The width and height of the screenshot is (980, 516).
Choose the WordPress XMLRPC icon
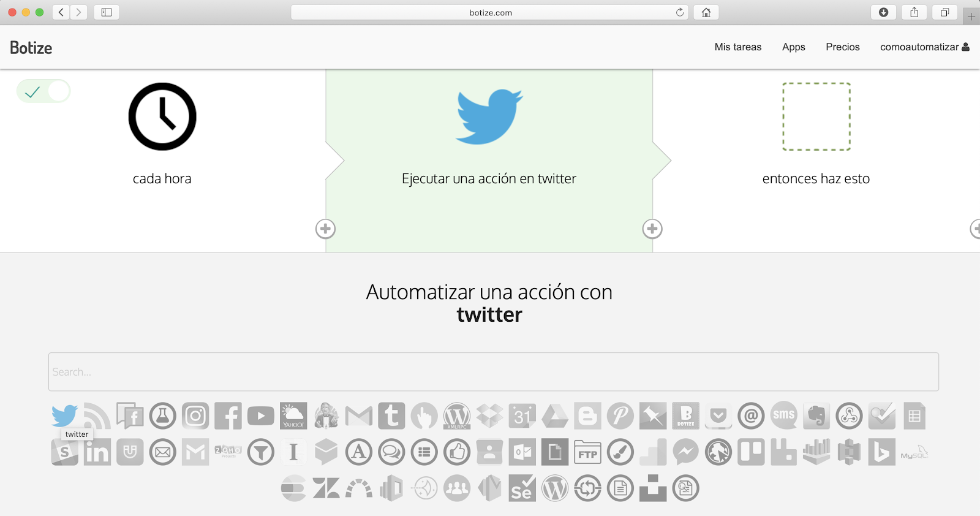coord(457,416)
